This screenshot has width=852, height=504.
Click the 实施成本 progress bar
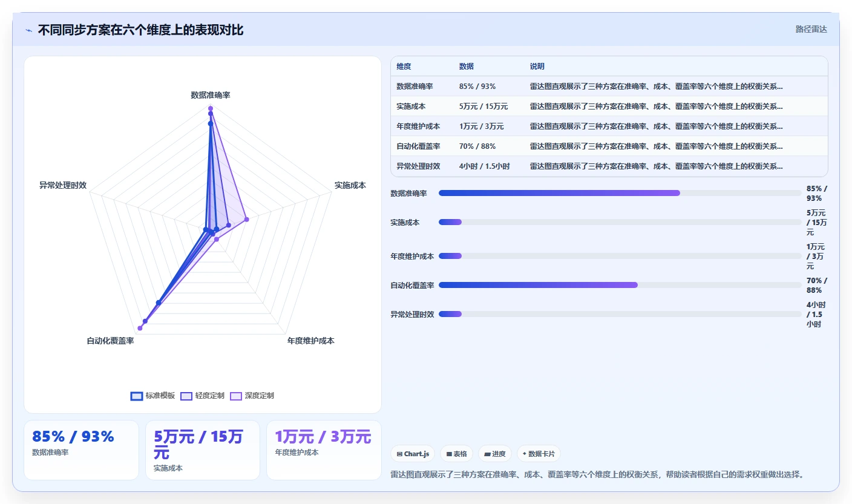tap(620, 222)
